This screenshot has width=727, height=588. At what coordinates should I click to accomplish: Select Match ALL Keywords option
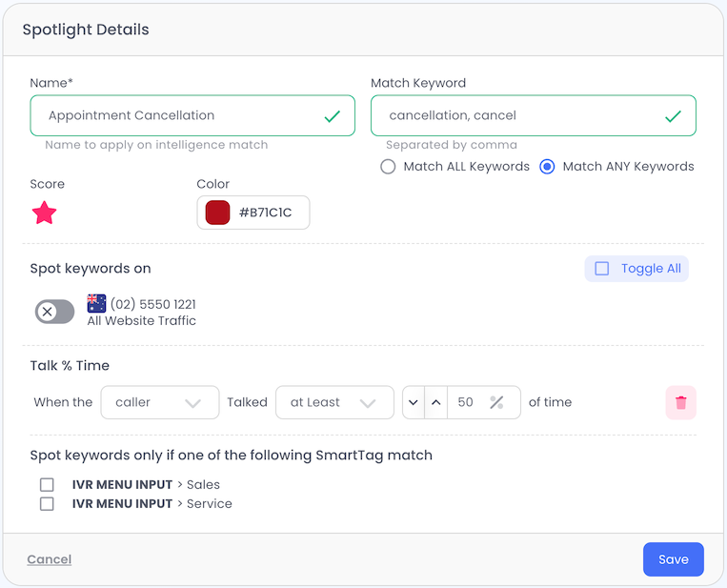388,167
